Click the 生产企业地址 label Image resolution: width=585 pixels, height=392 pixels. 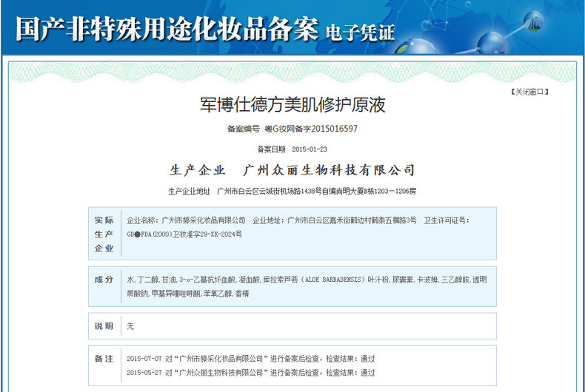(x=189, y=192)
